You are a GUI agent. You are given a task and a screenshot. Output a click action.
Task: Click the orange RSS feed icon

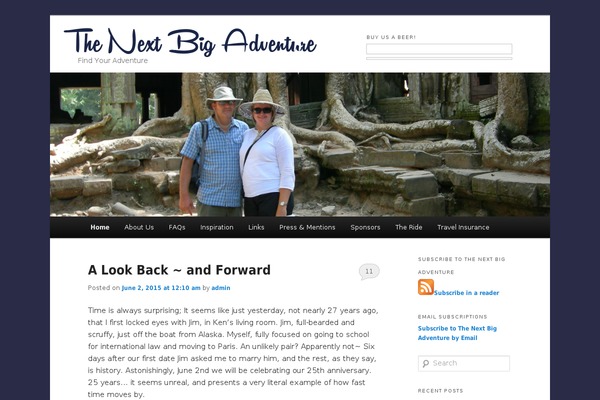[426, 287]
